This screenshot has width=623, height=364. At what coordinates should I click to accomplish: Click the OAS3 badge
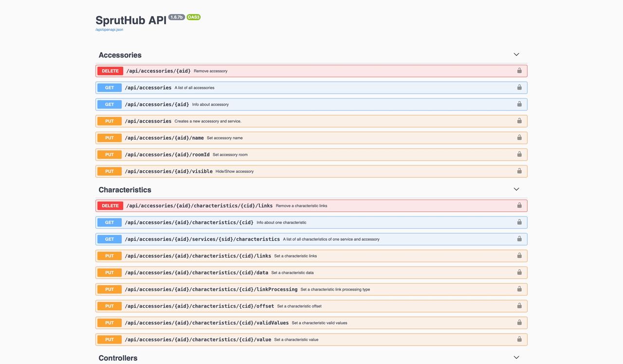point(194,17)
